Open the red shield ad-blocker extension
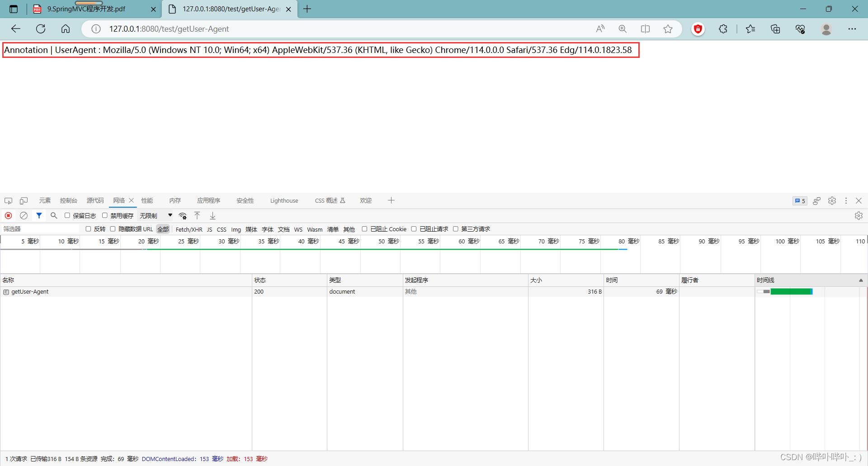The image size is (868, 466). click(698, 29)
